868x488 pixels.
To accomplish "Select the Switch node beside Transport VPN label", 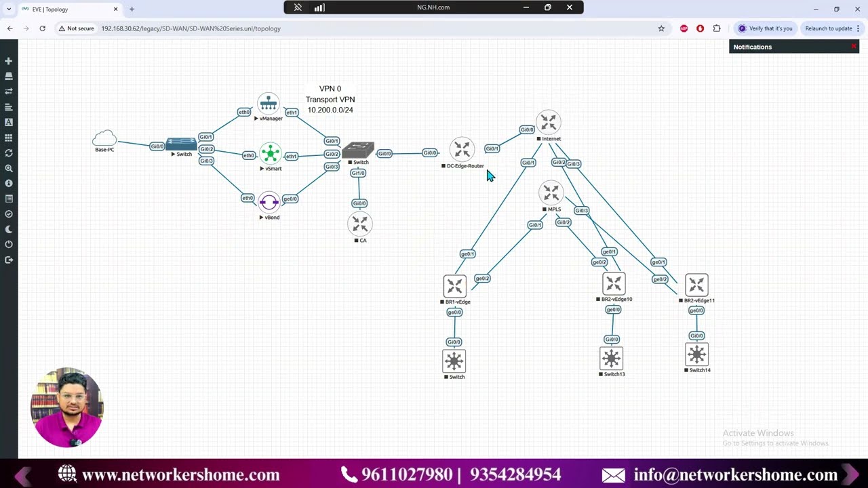I will [358, 150].
